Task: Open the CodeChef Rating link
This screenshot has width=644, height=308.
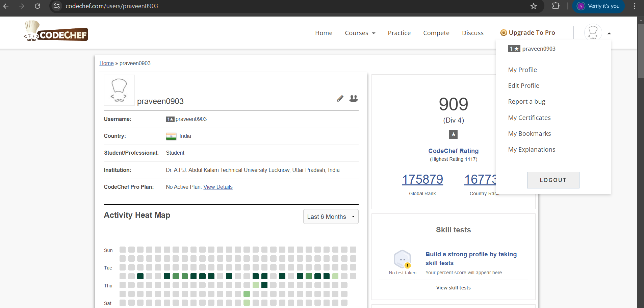Action: (x=453, y=151)
